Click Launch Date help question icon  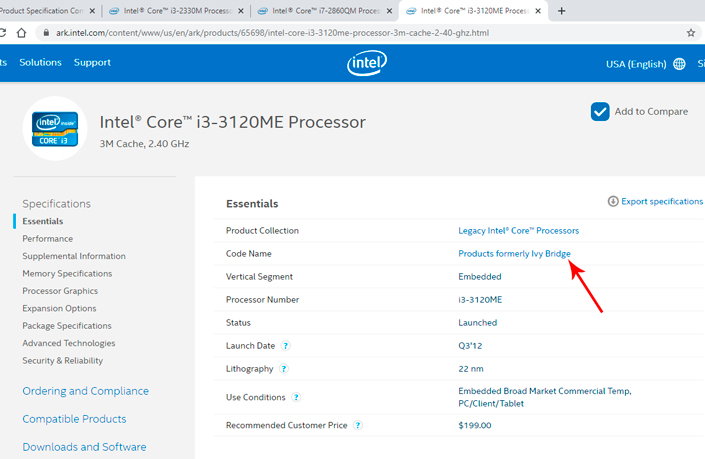point(285,346)
